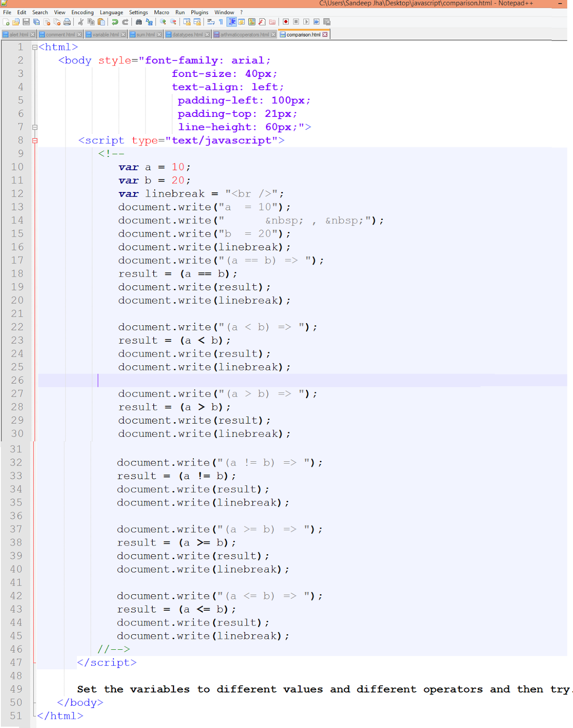Open the Encoding menu
This screenshot has height=728, width=573.
[82, 12]
